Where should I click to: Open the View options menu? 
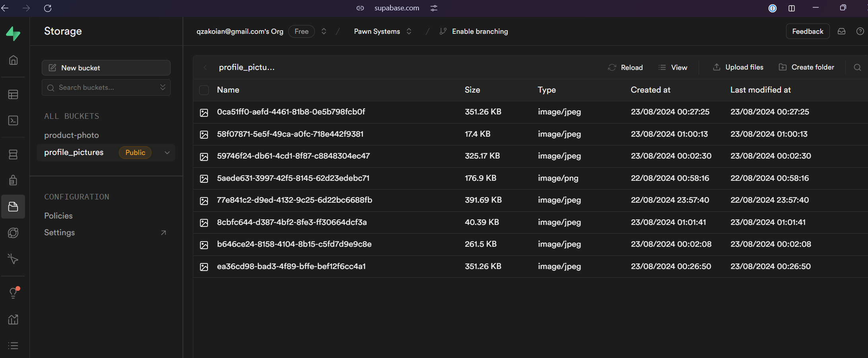coord(673,68)
